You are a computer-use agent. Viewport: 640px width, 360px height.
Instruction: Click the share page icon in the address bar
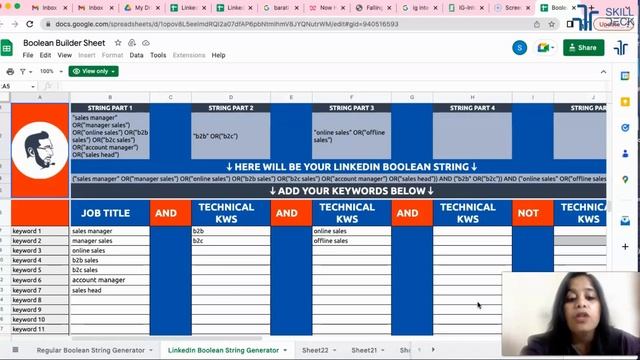(537, 24)
